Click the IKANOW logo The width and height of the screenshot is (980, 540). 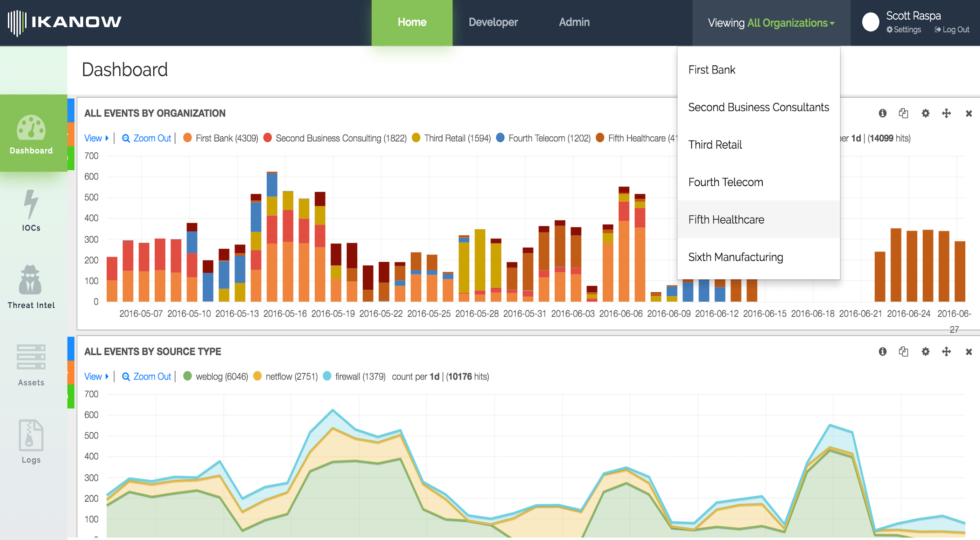(x=64, y=22)
